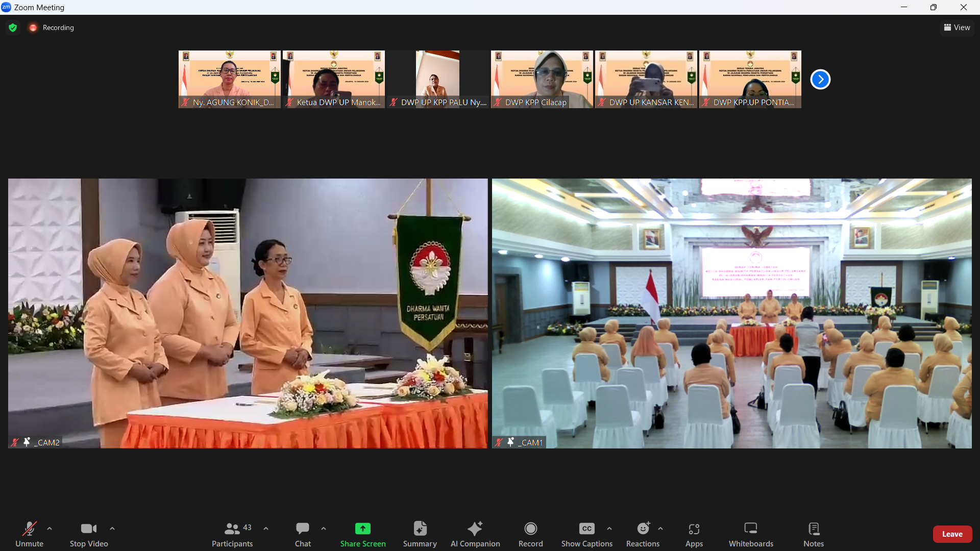
Task: Click the green encryption shield icon
Action: point(13,28)
